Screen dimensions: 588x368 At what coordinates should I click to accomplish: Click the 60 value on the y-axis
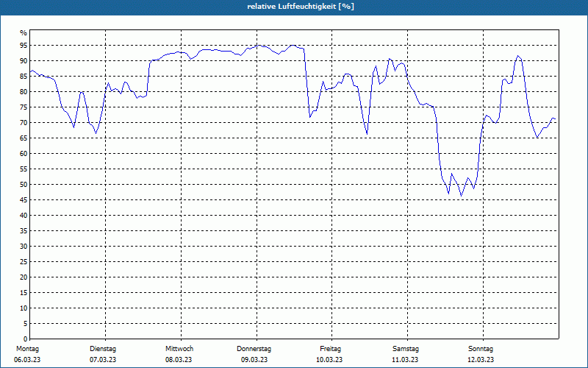24,154
